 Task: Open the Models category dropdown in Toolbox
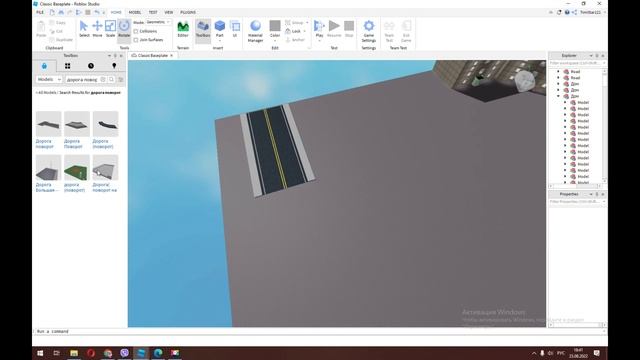click(x=49, y=80)
